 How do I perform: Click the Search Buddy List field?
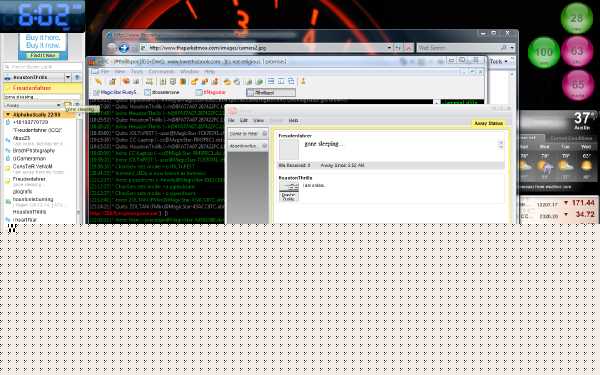pos(42,67)
